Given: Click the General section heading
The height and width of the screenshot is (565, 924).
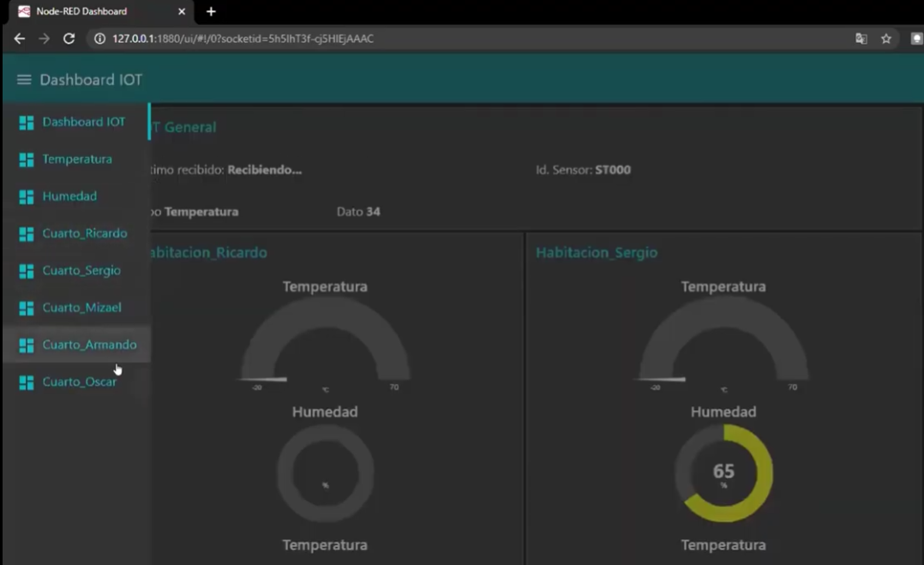Looking at the screenshot, I should [x=183, y=127].
